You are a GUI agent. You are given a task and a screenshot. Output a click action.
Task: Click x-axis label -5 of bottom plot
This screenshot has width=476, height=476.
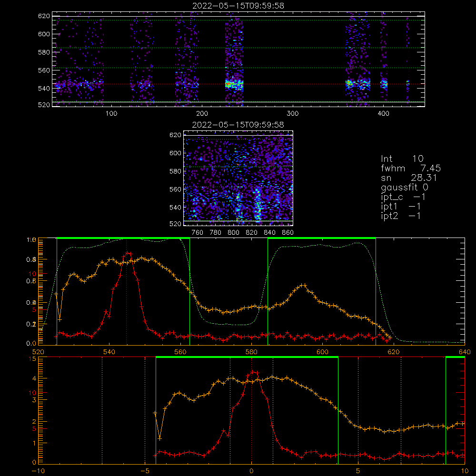[145, 471]
